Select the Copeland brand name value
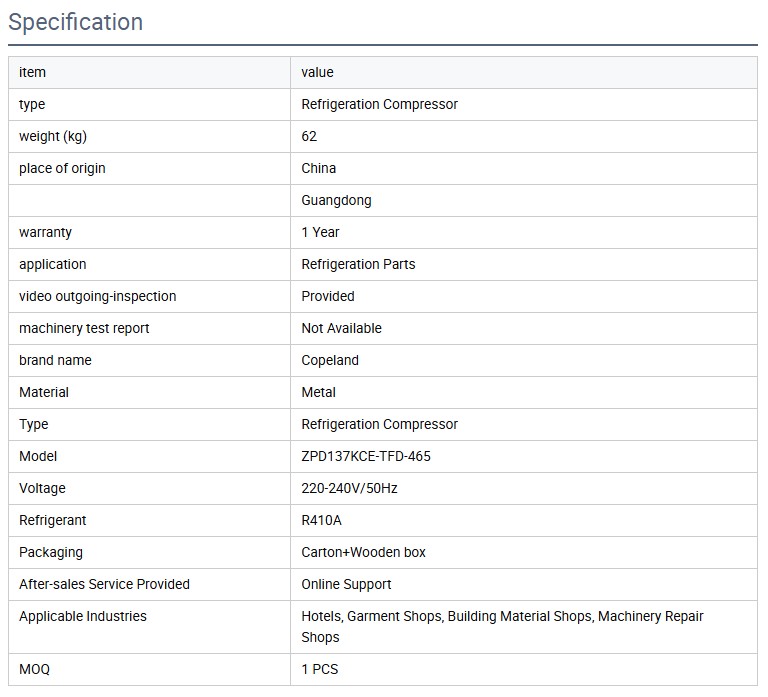768x697 pixels. [330, 360]
